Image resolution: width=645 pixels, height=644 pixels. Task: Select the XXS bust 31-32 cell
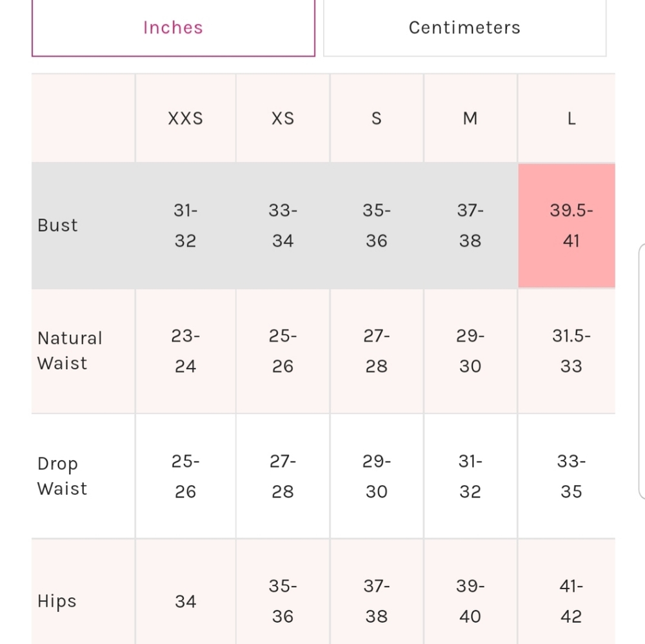186,225
